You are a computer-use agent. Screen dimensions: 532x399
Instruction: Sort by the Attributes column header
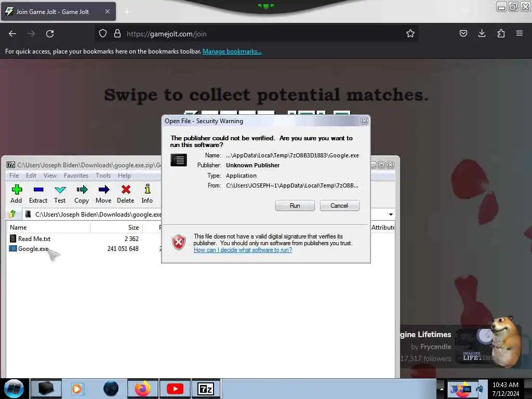pos(383,228)
